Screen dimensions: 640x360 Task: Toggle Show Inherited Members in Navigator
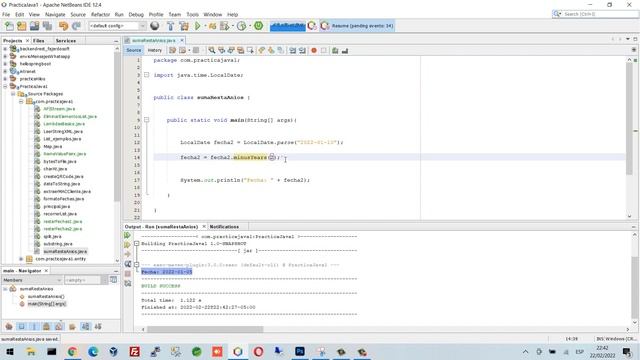click(x=9, y=327)
